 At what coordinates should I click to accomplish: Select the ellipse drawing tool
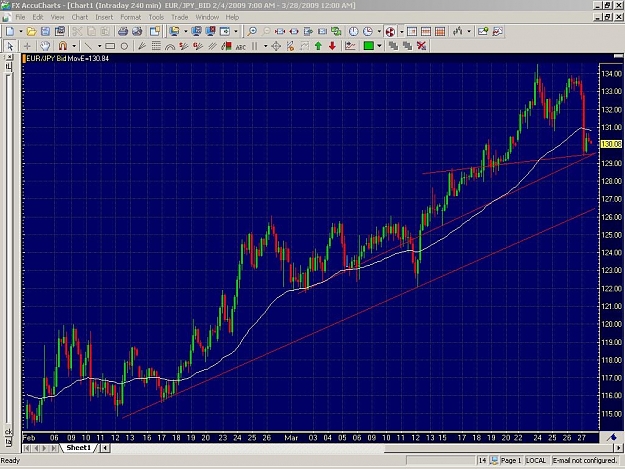tap(124, 46)
